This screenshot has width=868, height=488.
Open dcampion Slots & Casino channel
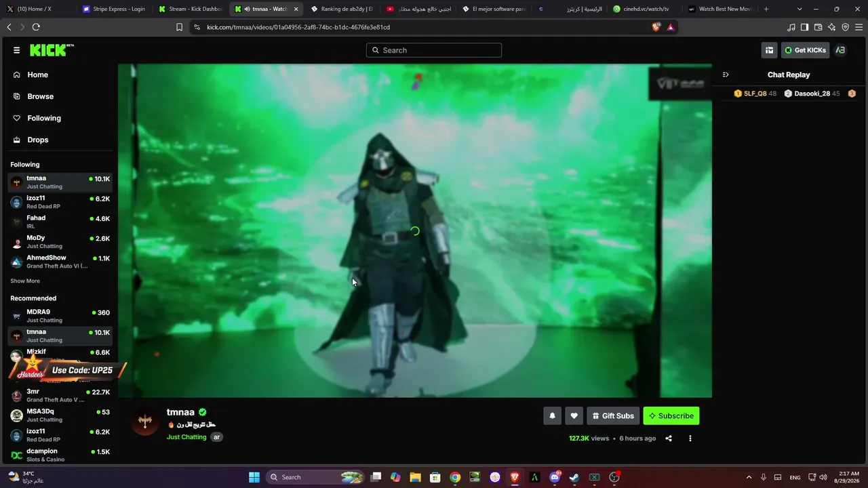click(60, 455)
